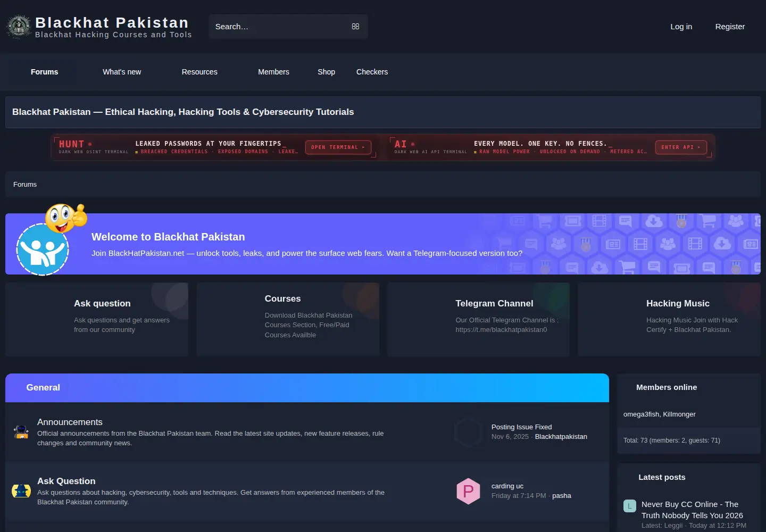This screenshot has width=766, height=532.
Task: Open the What's new tab
Action: pos(122,72)
